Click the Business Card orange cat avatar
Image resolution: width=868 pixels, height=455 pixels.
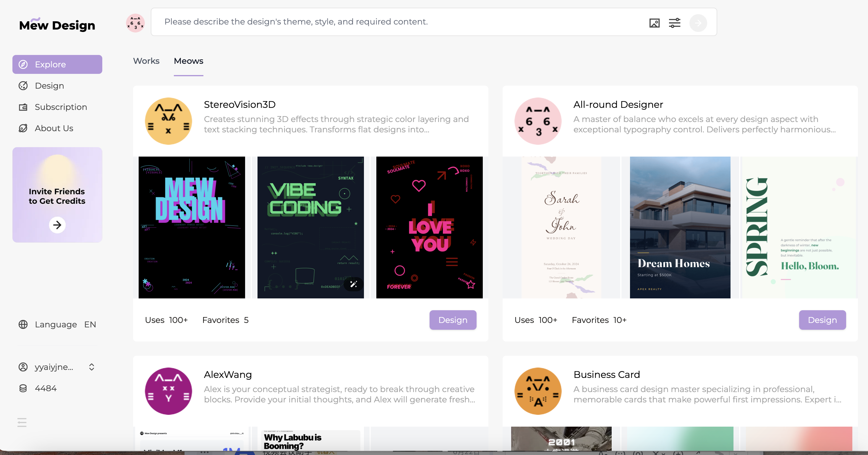click(x=538, y=391)
